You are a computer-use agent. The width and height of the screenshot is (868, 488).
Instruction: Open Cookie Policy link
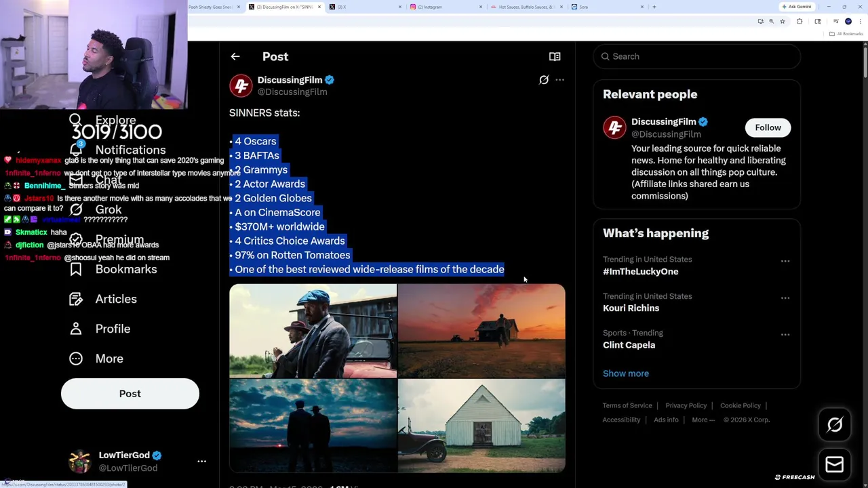point(741,405)
